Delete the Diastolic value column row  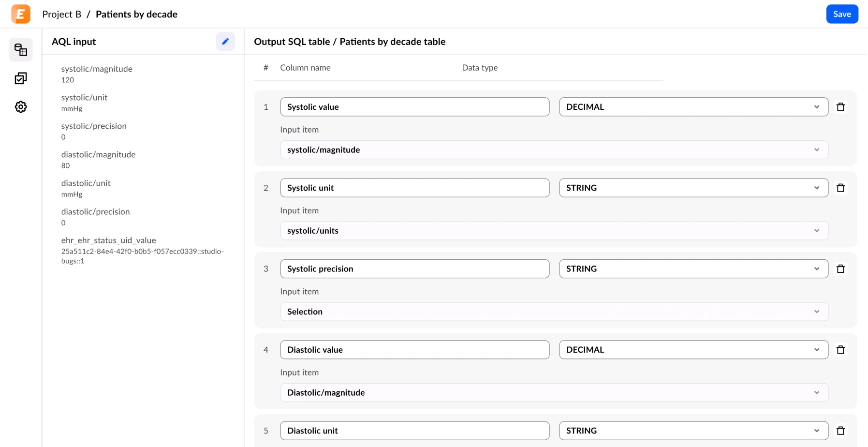click(840, 350)
